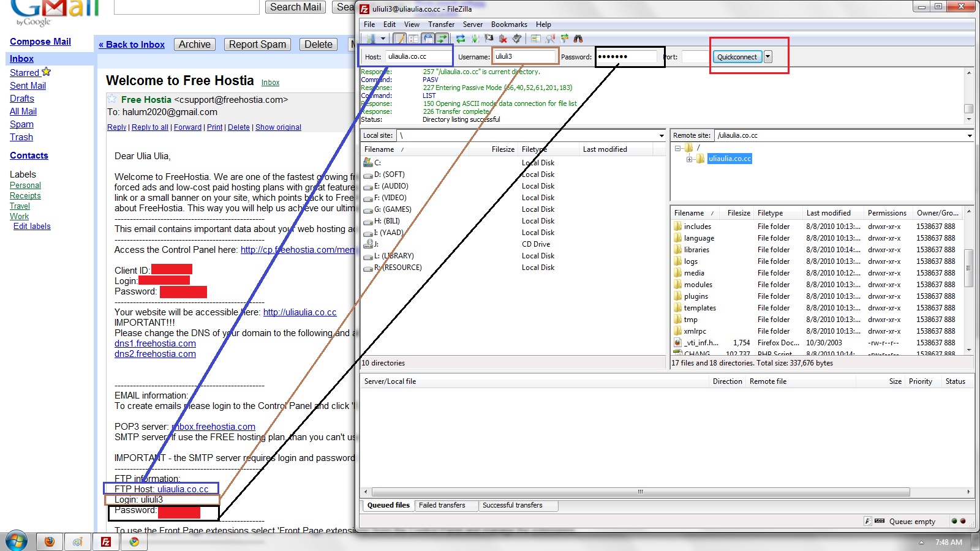The image size is (980, 551).
Task: Click Compose Mail in Gmail
Action: click(x=40, y=42)
